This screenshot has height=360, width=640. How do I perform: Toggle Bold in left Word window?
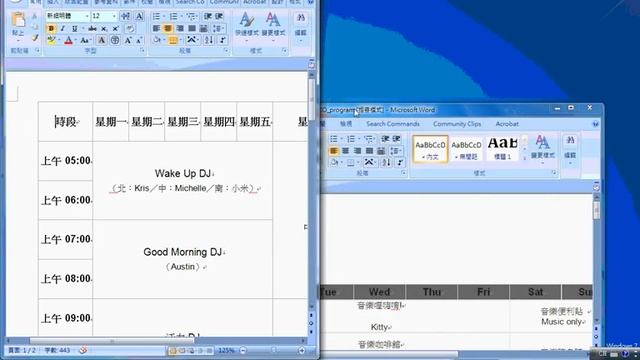tap(51, 29)
